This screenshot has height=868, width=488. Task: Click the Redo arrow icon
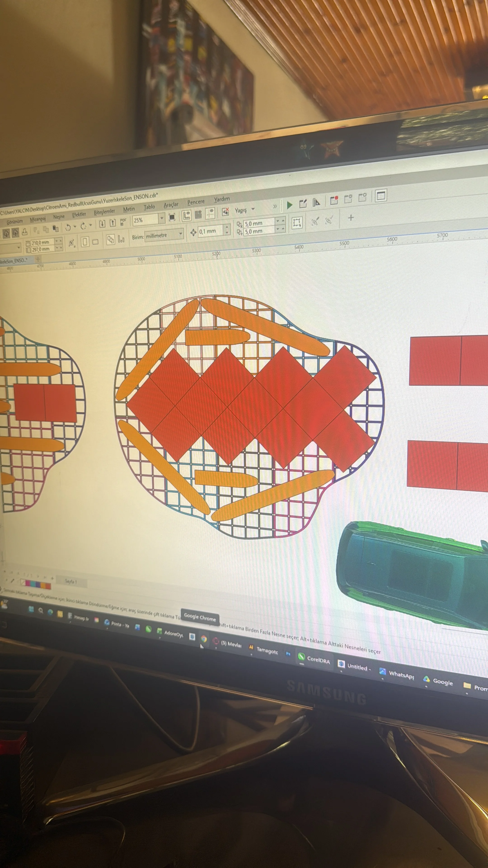point(83,226)
